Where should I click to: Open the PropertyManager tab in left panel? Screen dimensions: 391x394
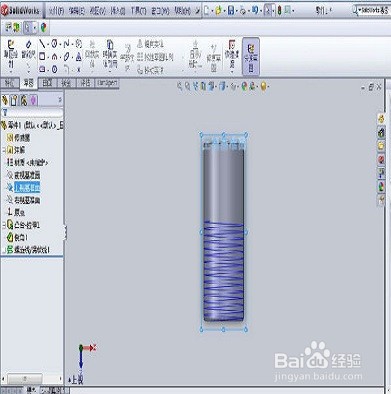14,100
